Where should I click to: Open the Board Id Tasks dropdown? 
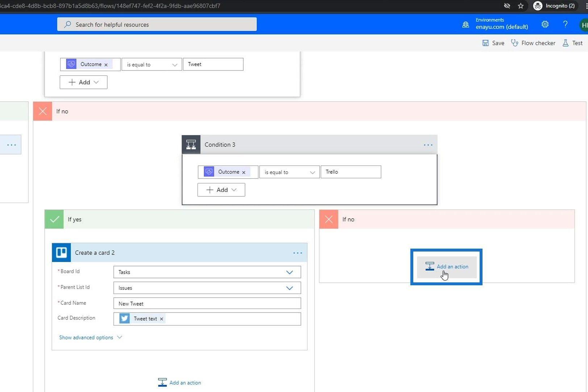coord(207,272)
